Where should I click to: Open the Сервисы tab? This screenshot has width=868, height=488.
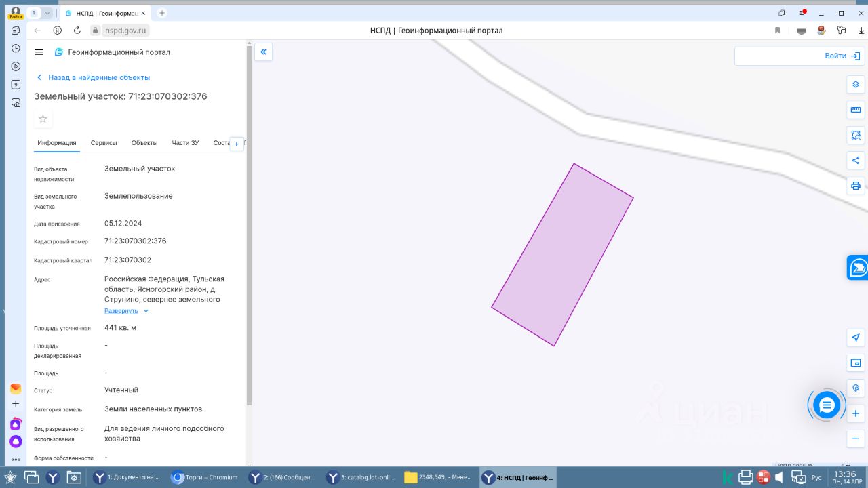[x=104, y=143]
